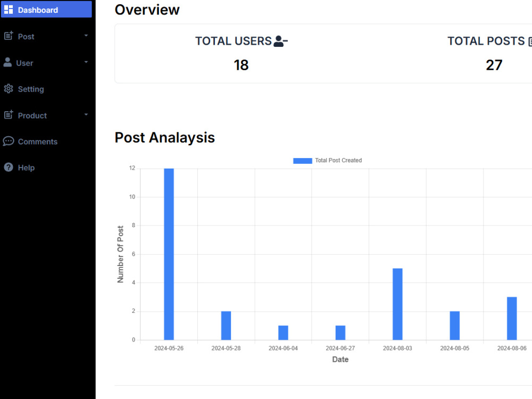532x399 pixels.
Task: Open the Product menu item
Action: pyautogui.click(x=46, y=115)
